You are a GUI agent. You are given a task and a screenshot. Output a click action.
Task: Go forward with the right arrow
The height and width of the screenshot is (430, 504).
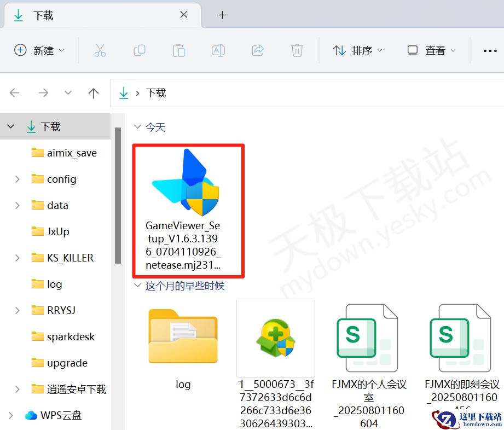tap(43, 93)
